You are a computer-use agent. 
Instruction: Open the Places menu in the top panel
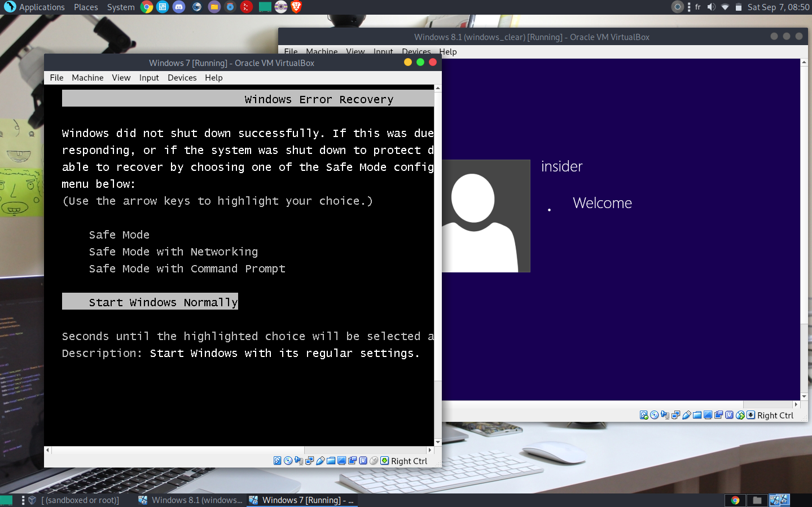[86, 7]
